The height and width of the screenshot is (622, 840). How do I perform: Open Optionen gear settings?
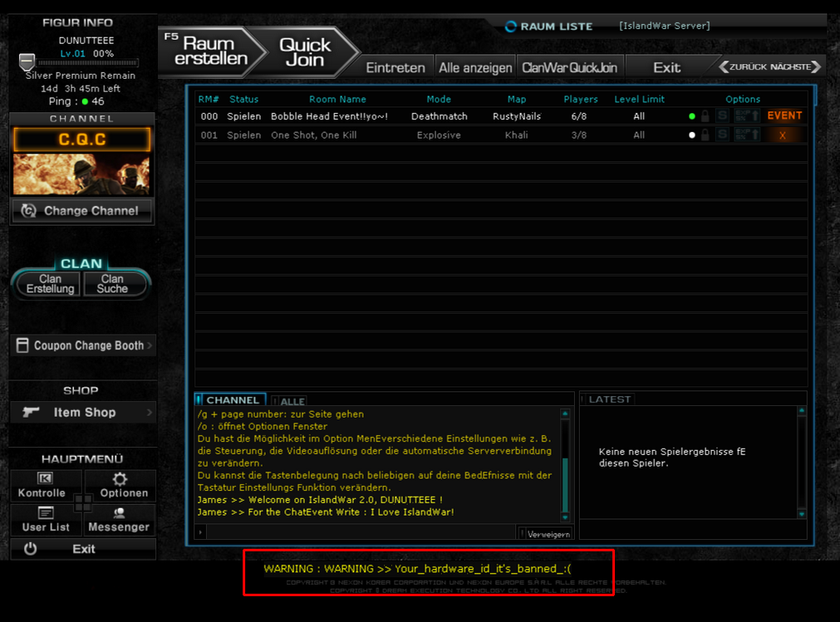(x=120, y=485)
